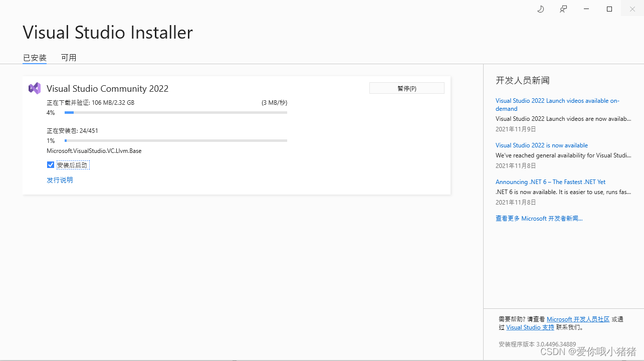This screenshot has width=644, height=361.
Task: Maximize the Visual Studio Installer window
Action: [x=609, y=9]
